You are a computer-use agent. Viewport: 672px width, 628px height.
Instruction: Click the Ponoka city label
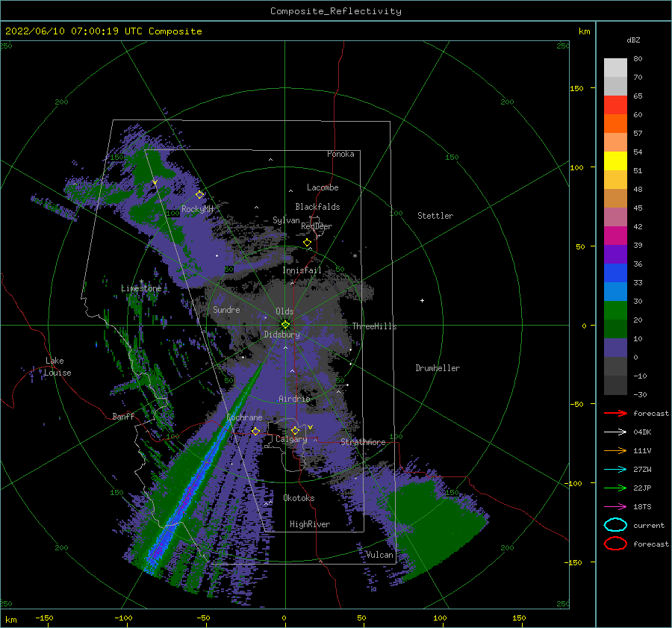(340, 154)
